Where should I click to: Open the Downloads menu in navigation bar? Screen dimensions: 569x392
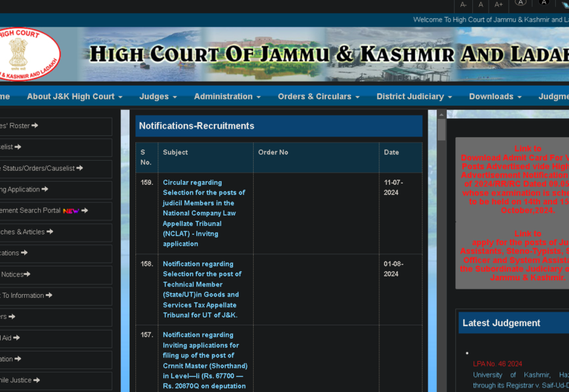tap(495, 97)
